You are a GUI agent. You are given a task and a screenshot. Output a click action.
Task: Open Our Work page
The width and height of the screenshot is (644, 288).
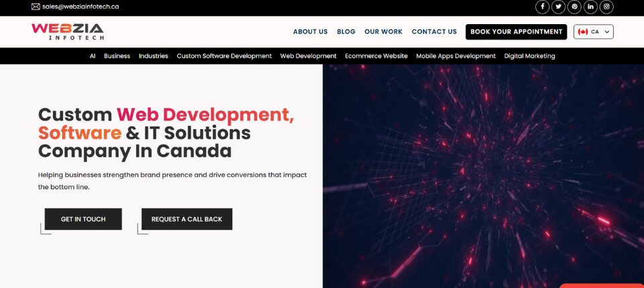(383, 31)
